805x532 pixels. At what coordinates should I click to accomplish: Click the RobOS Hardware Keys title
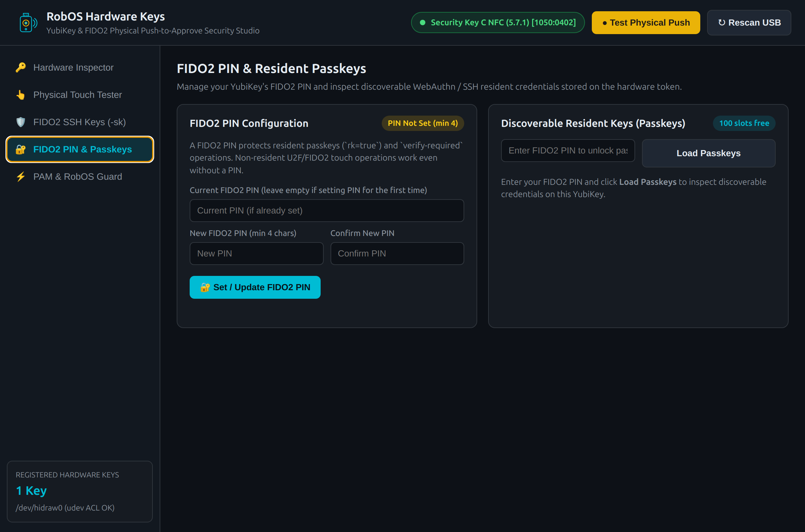105,16
